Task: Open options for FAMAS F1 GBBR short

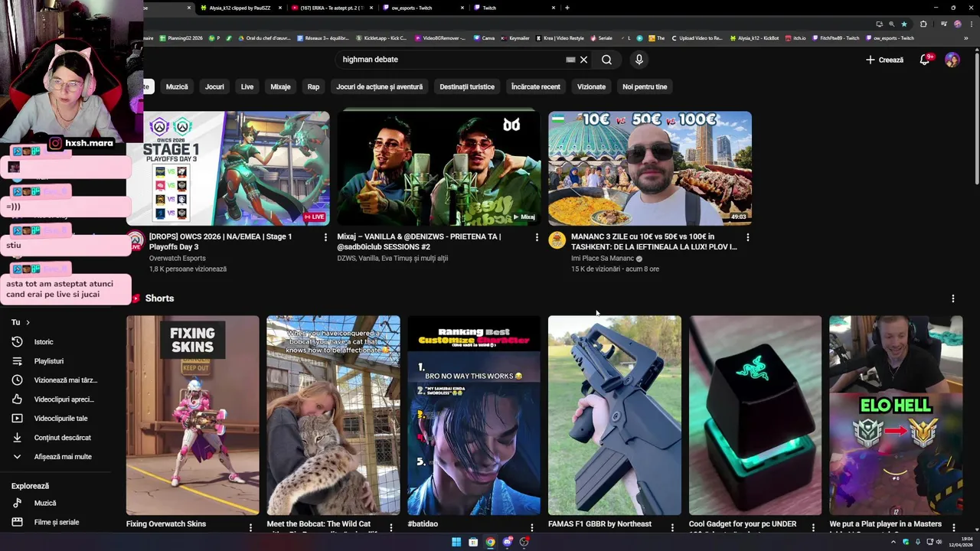Action: [x=672, y=527]
